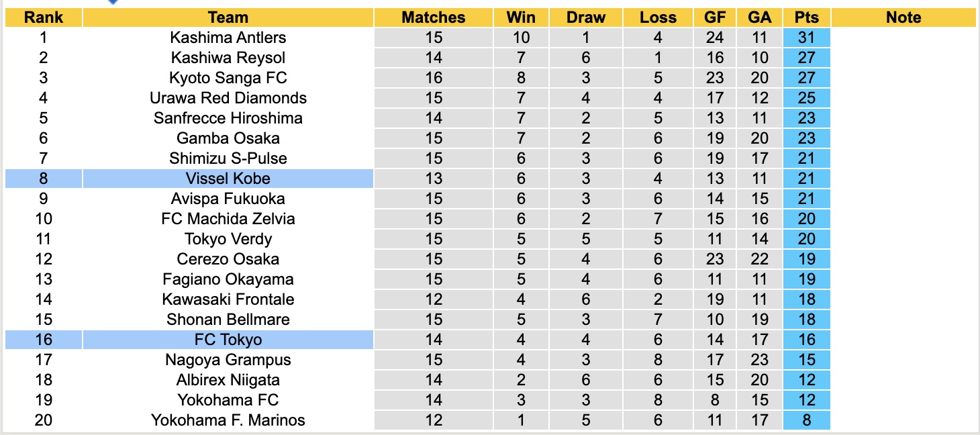Screen dimensions: 980x435
Task: Click the Loss column header
Action: point(658,17)
